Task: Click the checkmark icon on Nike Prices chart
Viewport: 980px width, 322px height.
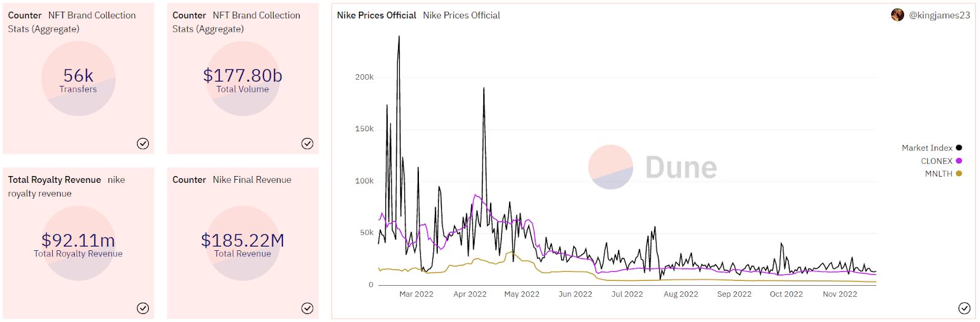Action: pyautogui.click(x=964, y=308)
